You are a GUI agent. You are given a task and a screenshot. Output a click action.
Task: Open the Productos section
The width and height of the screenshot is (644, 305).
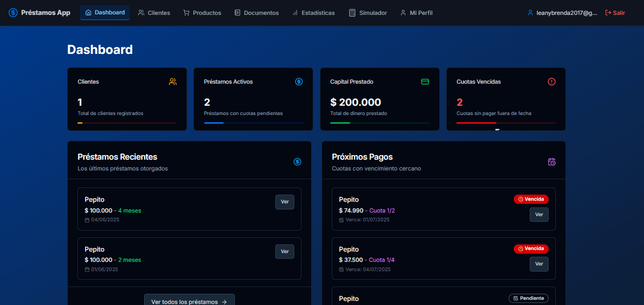pyautogui.click(x=202, y=13)
